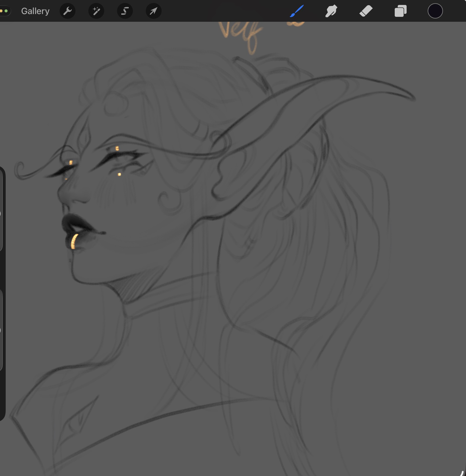Click the green window zoom button
Screen dimensions: 466x476
(6, 11)
